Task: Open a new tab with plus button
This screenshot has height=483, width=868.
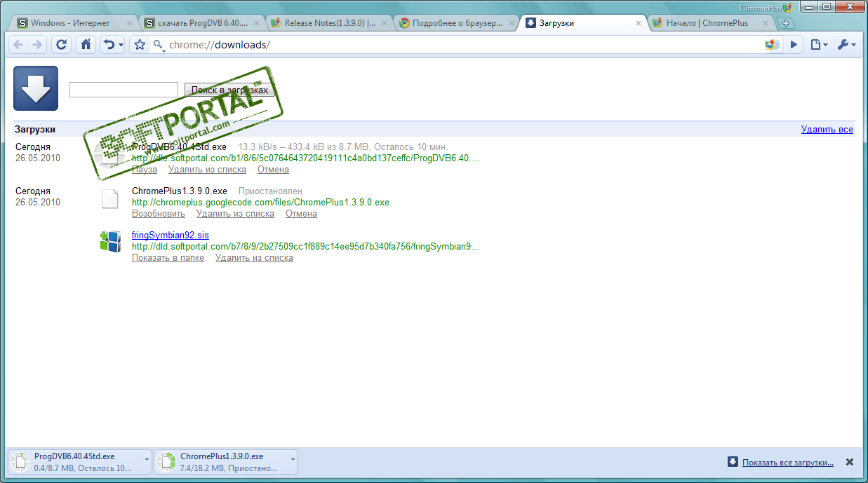Action: pos(786,23)
